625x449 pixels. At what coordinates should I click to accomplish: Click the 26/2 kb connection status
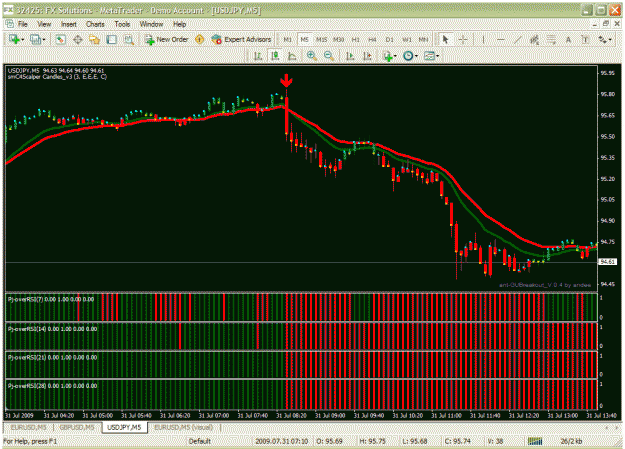(x=572, y=441)
